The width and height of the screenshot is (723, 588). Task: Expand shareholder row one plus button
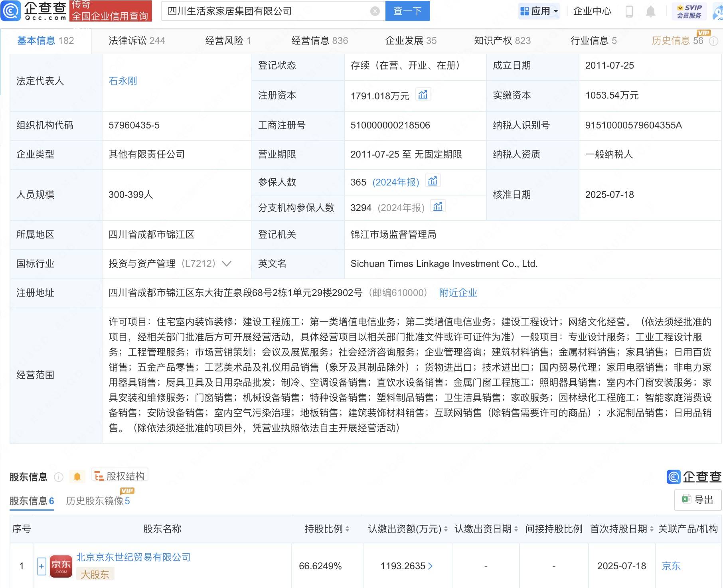point(41,566)
